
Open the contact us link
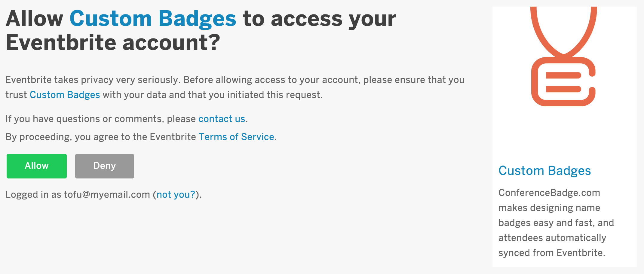[x=222, y=119]
